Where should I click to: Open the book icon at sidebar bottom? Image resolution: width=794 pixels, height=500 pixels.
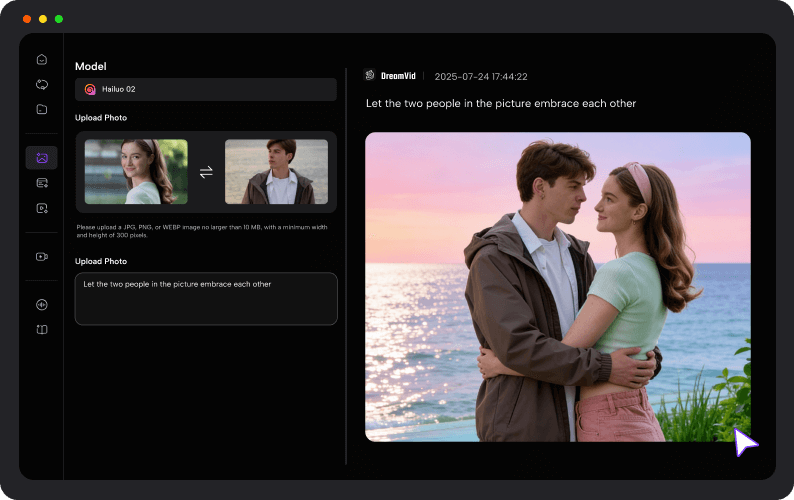click(x=41, y=329)
